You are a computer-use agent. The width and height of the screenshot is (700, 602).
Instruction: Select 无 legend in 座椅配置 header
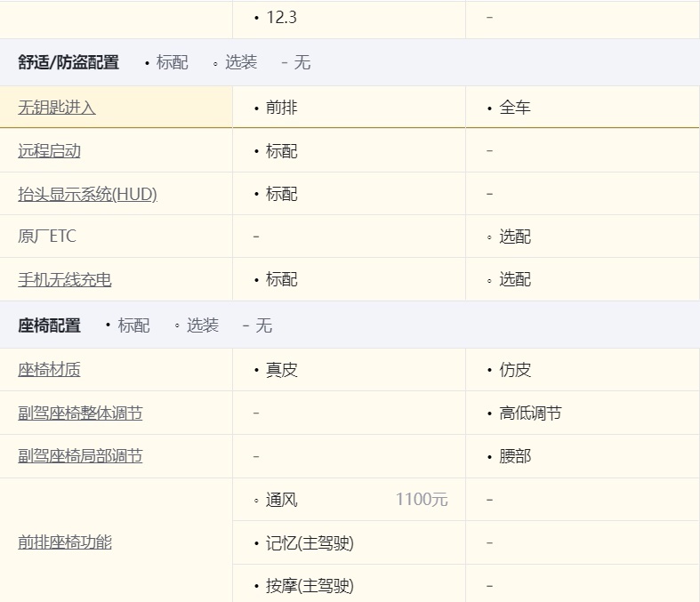[263, 325]
